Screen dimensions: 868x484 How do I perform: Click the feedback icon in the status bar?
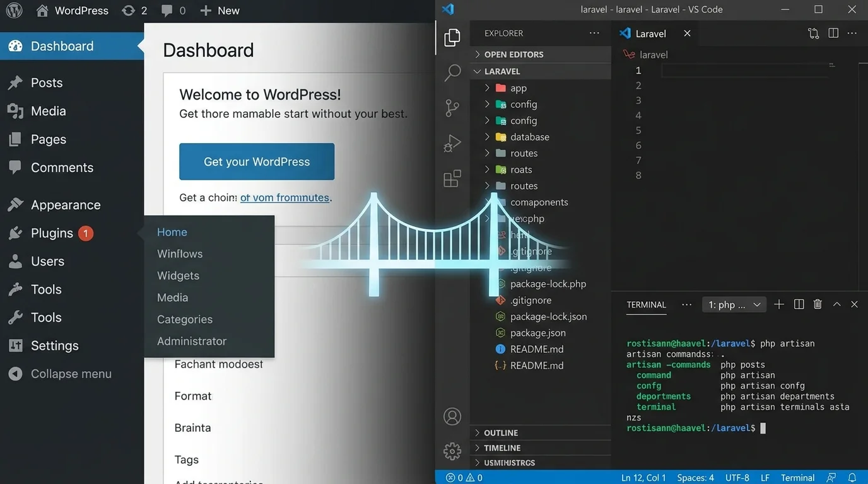tap(832, 478)
